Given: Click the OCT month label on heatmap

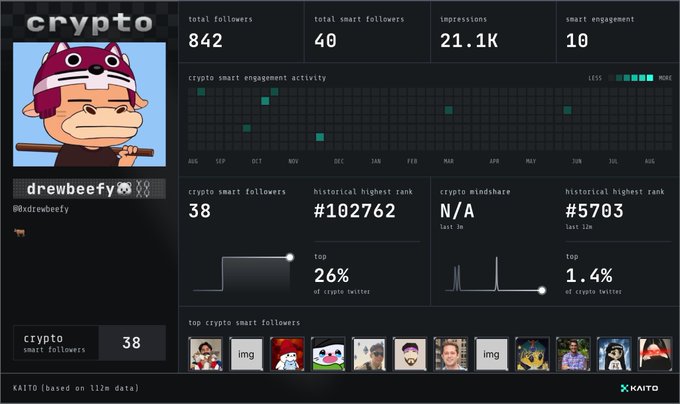Looking at the screenshot, I should click(x=257, y=161).
